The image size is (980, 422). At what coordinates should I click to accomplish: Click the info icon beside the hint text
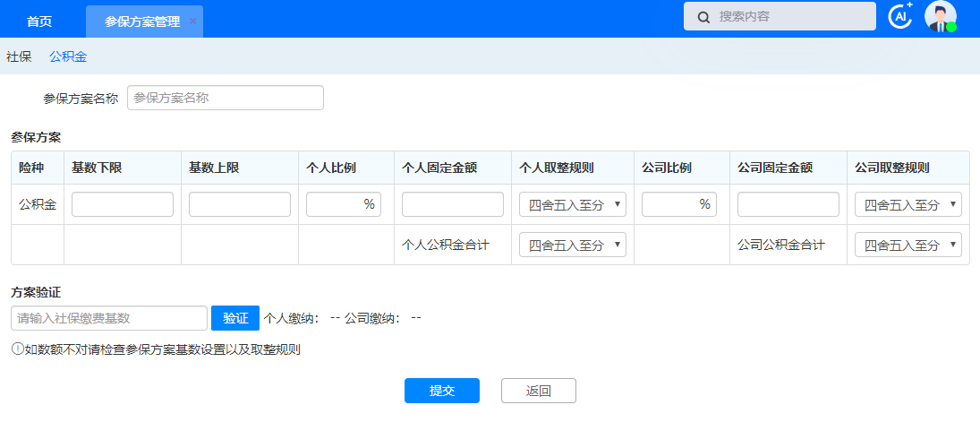[17, 349]
